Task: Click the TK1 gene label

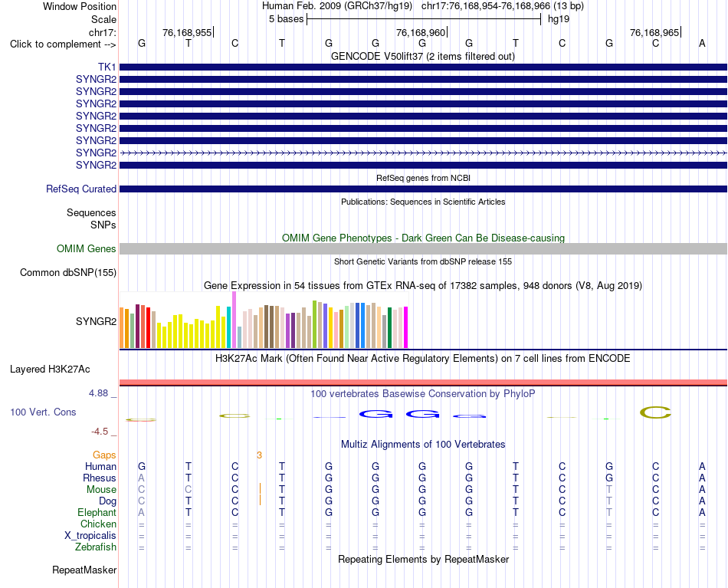Action: pyautogui.click(x=107, y=67)
